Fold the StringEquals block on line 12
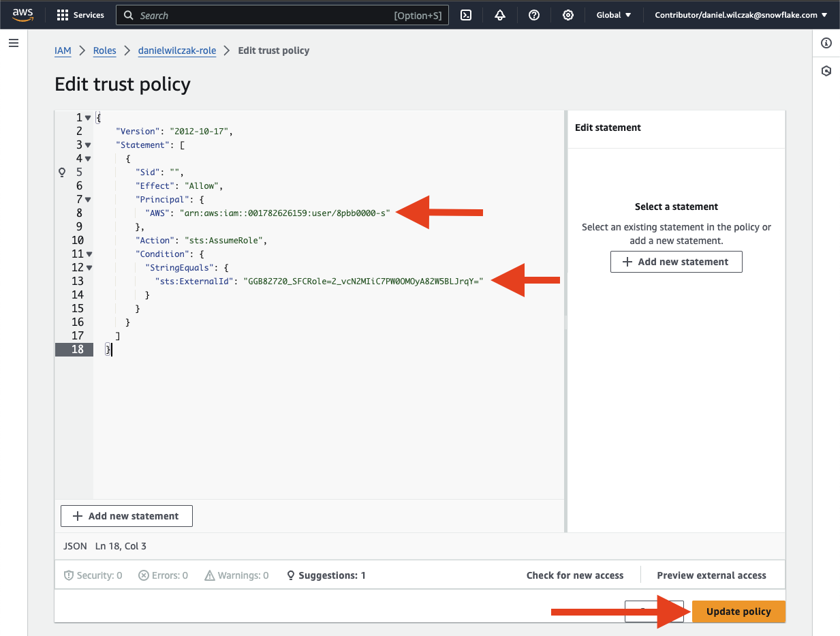Viewport: 840px width, 636px height. 88,268
